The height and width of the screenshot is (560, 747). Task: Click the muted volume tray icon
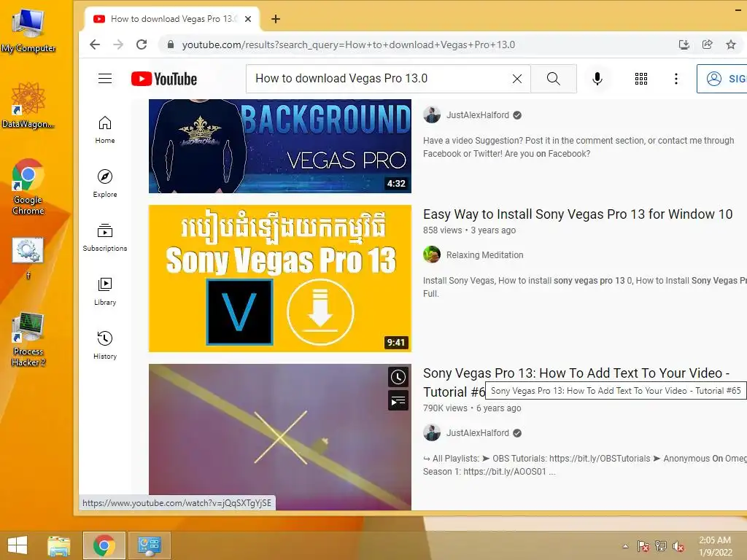678,546
